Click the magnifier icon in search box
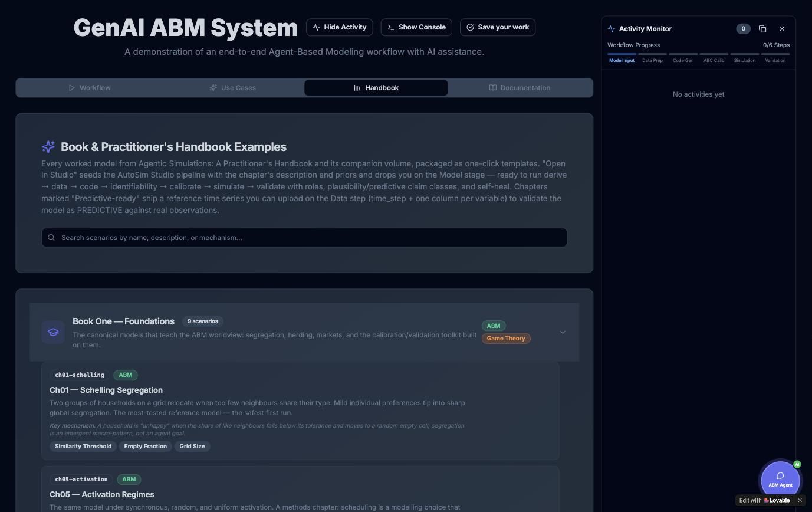Screen dimensions: 812x512 (51, 238)
